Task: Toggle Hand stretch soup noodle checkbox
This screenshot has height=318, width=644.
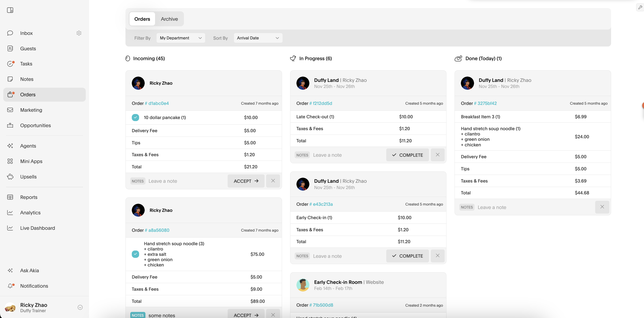Action: [x=135, y=254]
